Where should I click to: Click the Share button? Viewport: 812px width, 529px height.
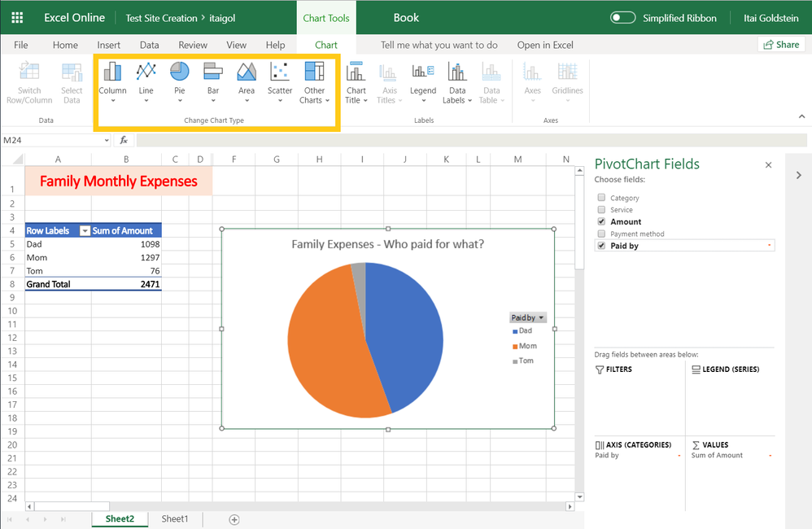[781, 45]
